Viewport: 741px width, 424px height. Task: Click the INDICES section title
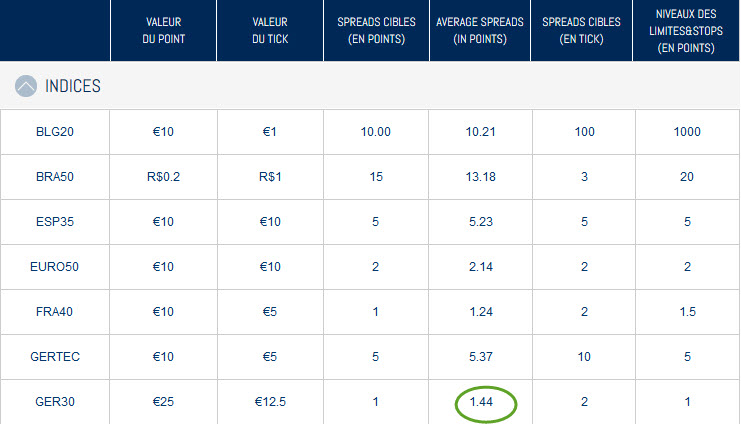point(73,87)
